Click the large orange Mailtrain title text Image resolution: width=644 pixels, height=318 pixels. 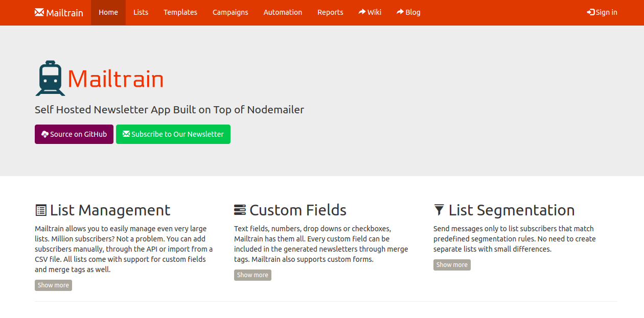tap(116, 79)
